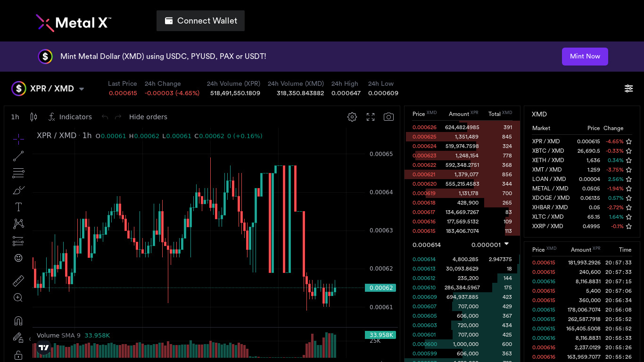Viewport: 644px width, 362px height.
Task: Favorite the XBTC / XMD market star
Action: [628, 151]
